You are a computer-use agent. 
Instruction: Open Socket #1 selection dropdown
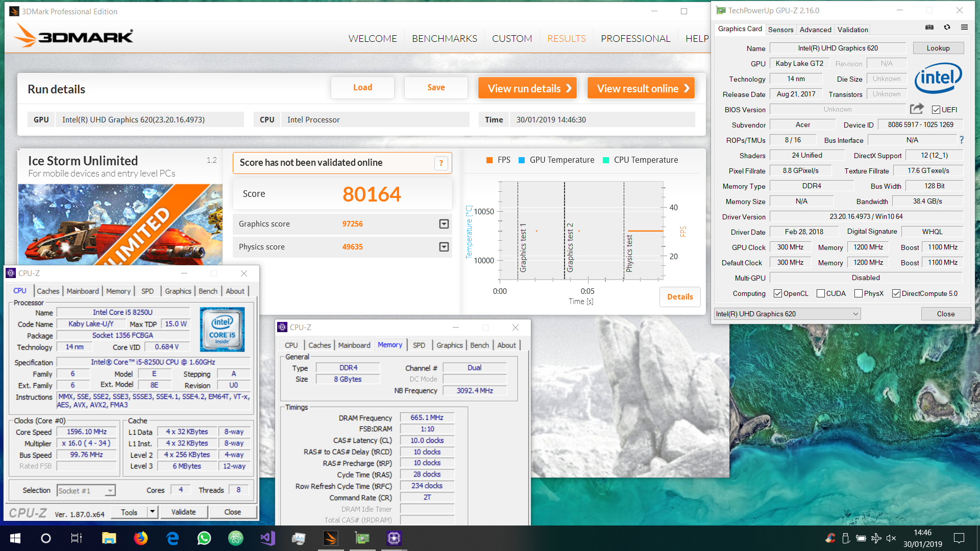tap(86, 490)
